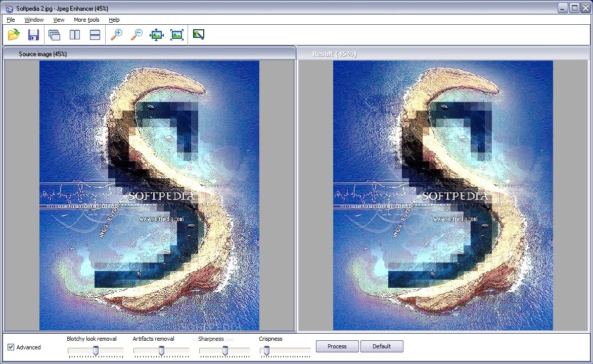This screenshot has width=593, height=364.
Task: Click the Default button
Action: coord(382,346)
